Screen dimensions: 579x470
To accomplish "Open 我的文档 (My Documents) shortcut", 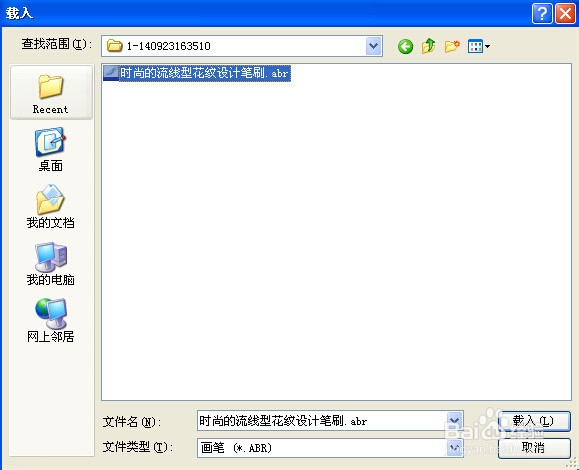I will 51,207.
